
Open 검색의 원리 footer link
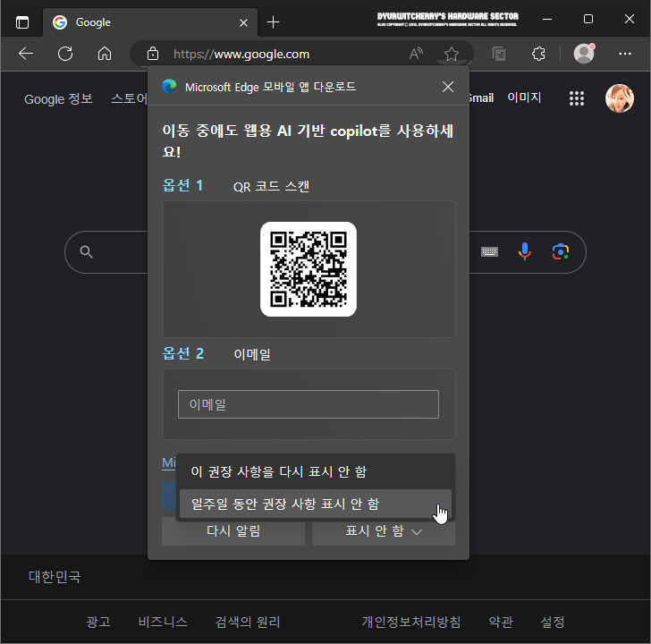(x=248, y=622)
